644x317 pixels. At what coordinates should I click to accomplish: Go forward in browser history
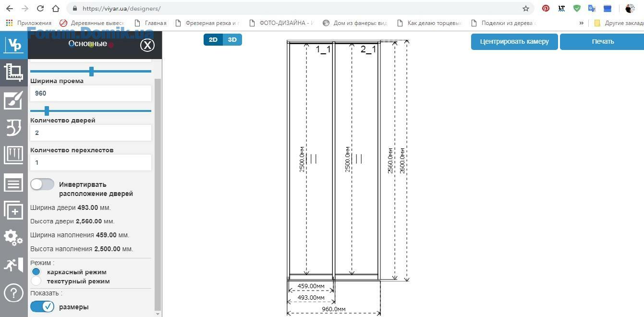tap(25, 9)
